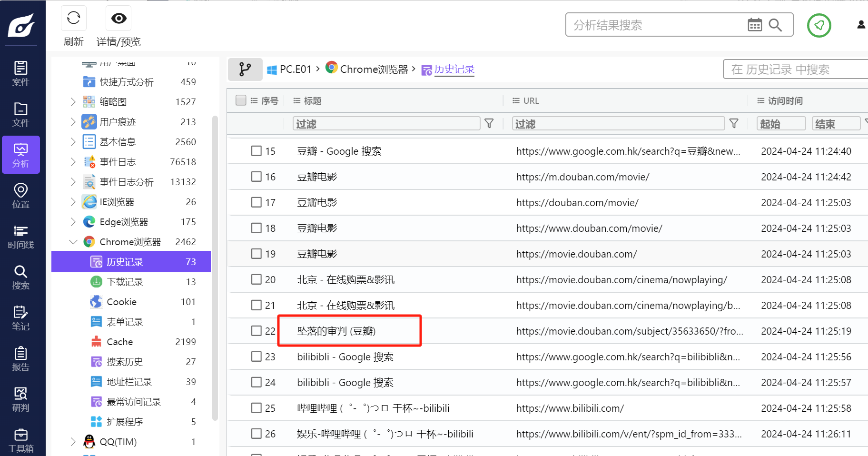Collapse the Chrome浏览器 tree node

73,242
